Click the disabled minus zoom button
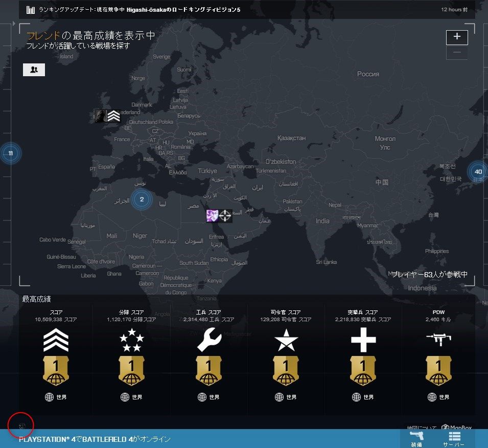This screenshot has height=448, width=488. [x=456, y=53]
